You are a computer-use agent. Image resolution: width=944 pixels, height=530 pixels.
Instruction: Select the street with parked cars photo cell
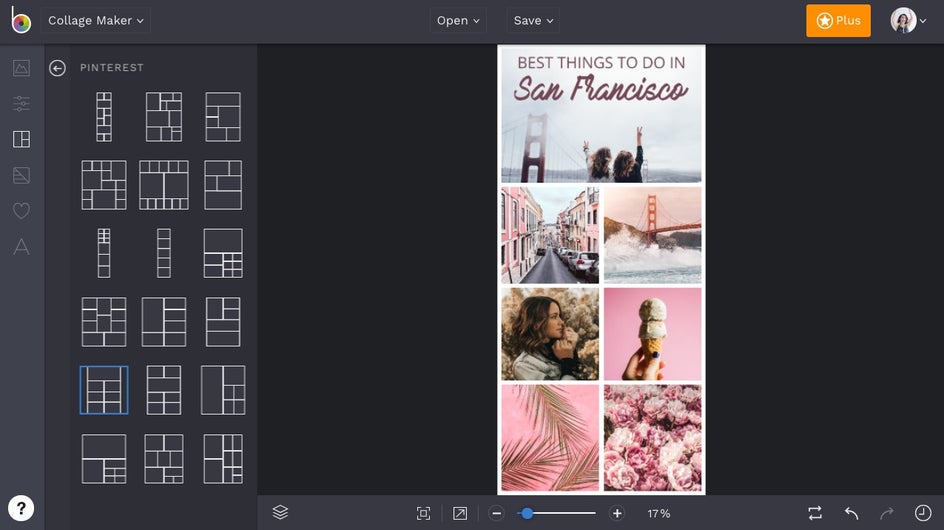click(550, 235)
